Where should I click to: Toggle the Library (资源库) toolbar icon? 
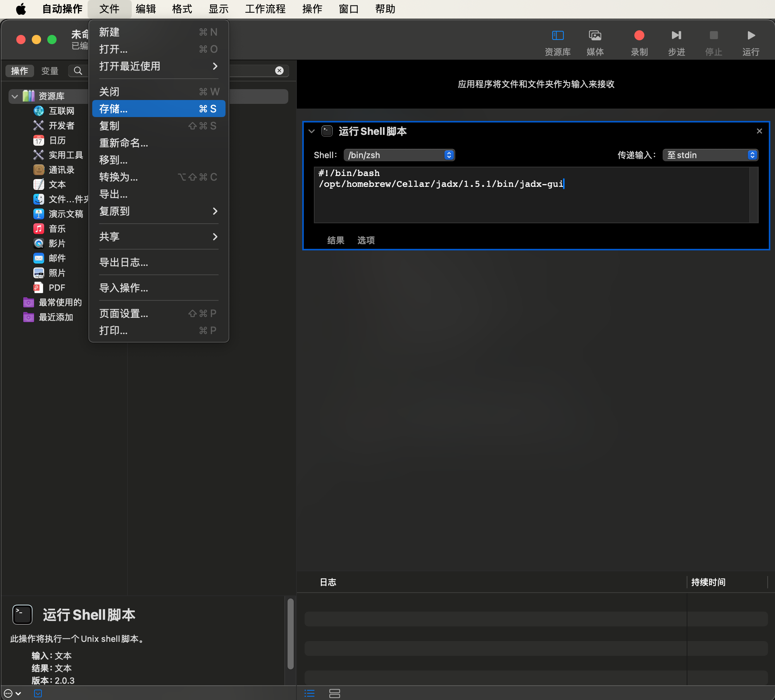(558, 36)
